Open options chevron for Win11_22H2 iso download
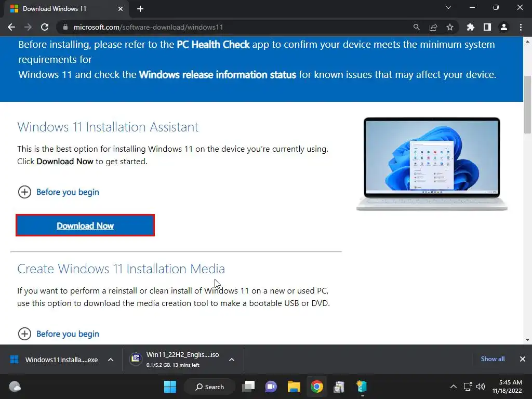The width and height of the screenshot is (532, 399). click(232, 360)
